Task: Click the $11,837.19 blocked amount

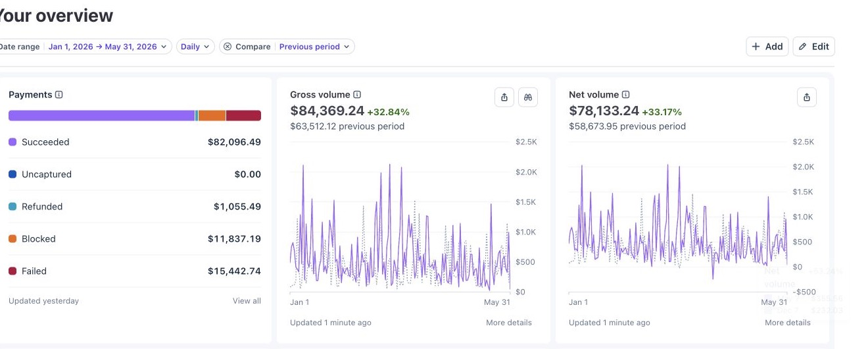Action: point(234,239)
